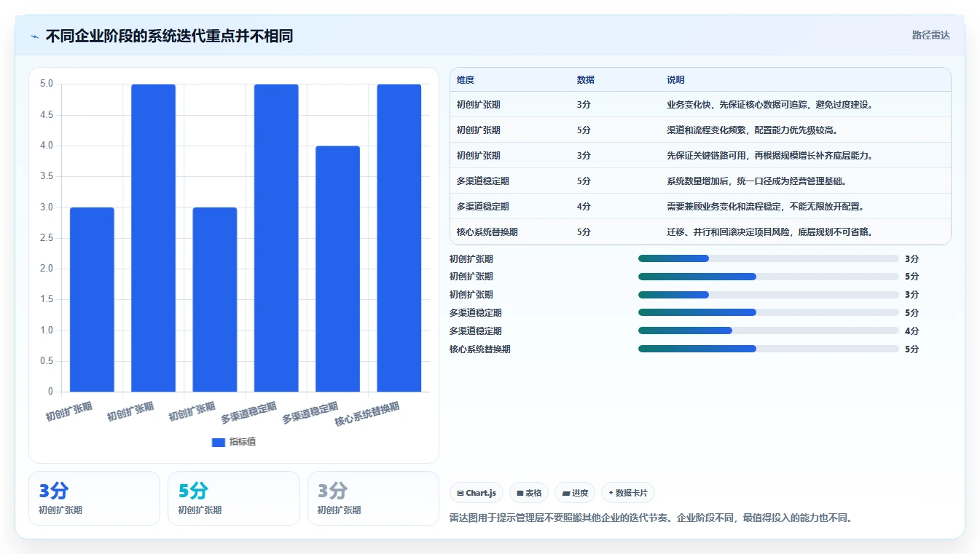This screenshot has width=980, height=554.
Task: Click the 核心系统替换期 chart bar
Action: click(x=399, y=238)
